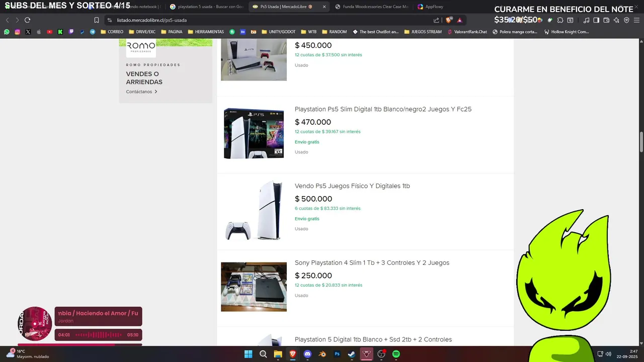Click the page vertical scrollbar thumb

click(x=641, y=142)
